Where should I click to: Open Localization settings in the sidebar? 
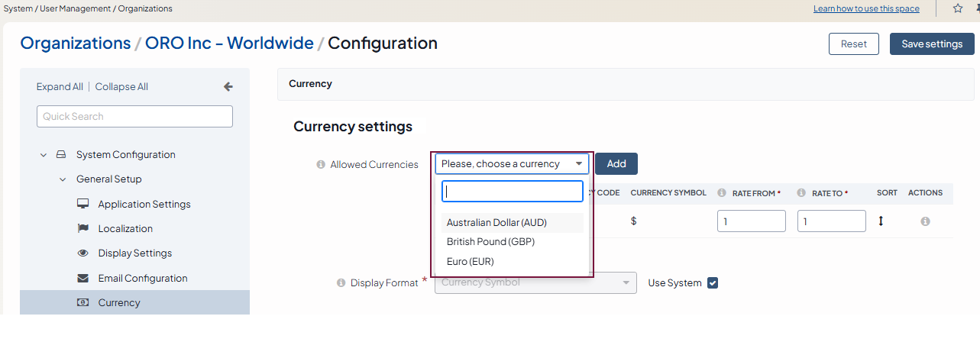pos(125,229)
